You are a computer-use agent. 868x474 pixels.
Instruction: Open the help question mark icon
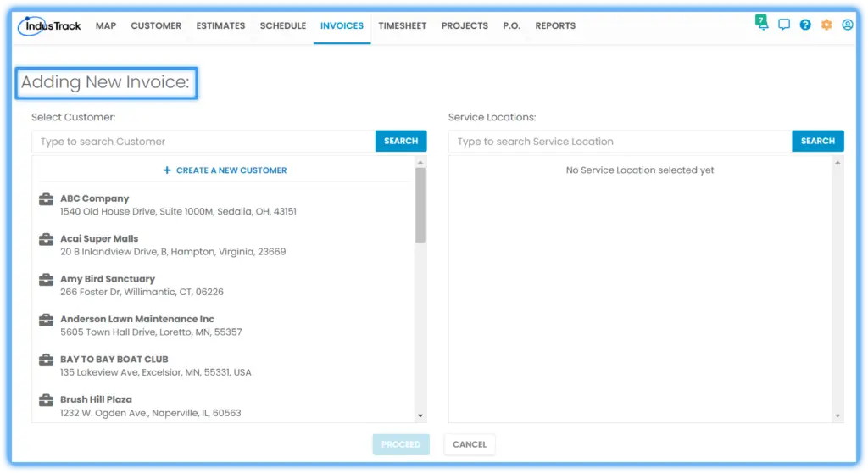point(805,25)
